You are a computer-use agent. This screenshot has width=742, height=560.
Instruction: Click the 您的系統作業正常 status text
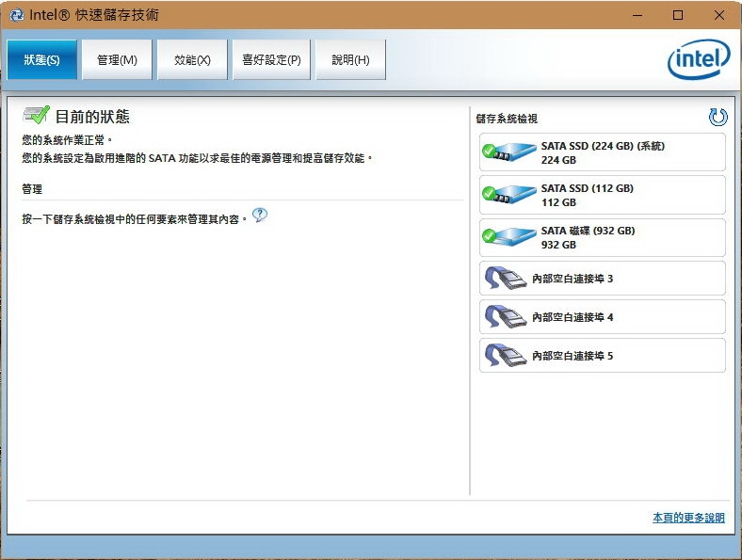point(67,140)
